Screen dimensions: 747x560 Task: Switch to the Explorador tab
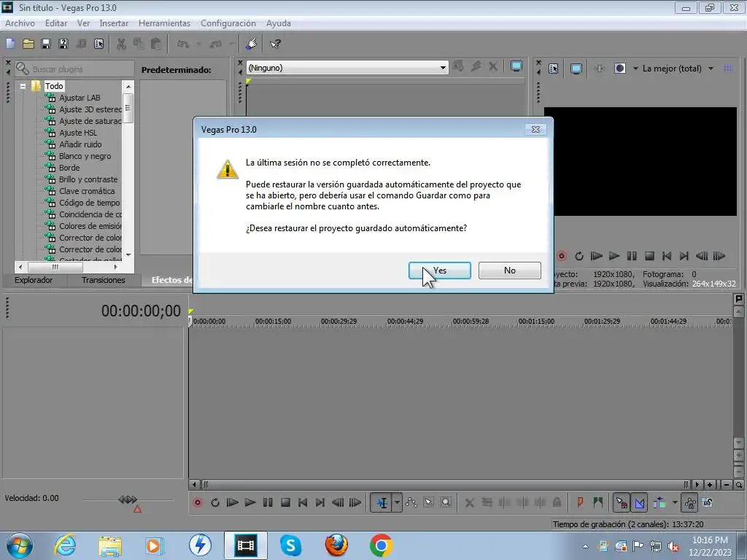[34, 280]
